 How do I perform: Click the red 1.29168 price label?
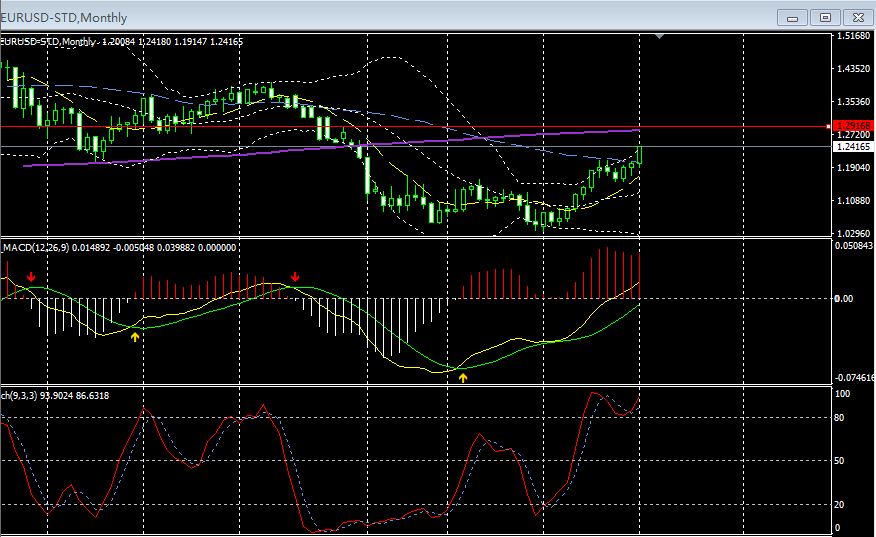(x=853, y=126)
